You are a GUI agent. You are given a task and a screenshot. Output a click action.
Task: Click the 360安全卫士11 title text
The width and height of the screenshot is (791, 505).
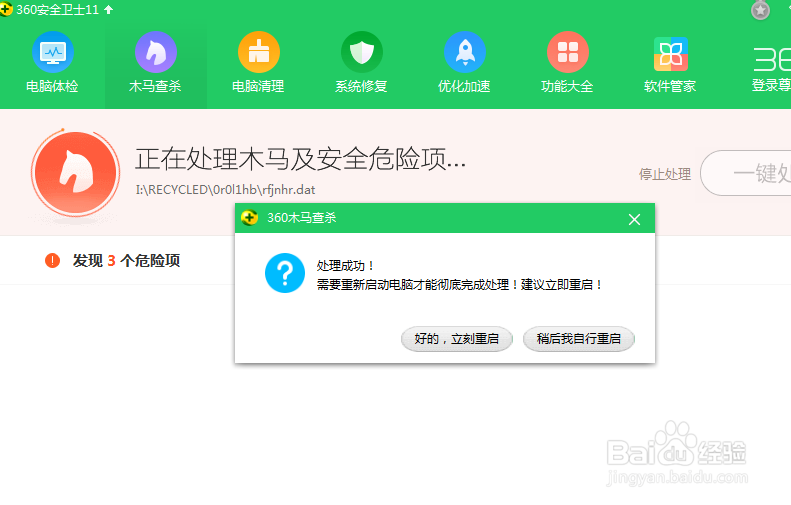(58, 10)
